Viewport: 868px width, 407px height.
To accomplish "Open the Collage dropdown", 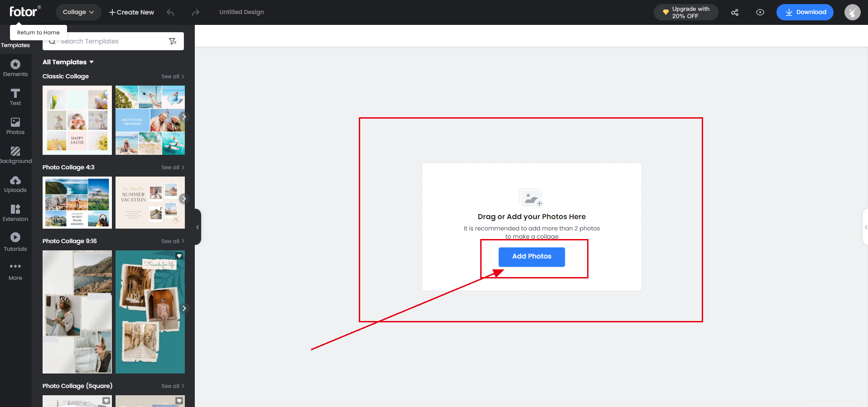I will click(x=78, y=12).
